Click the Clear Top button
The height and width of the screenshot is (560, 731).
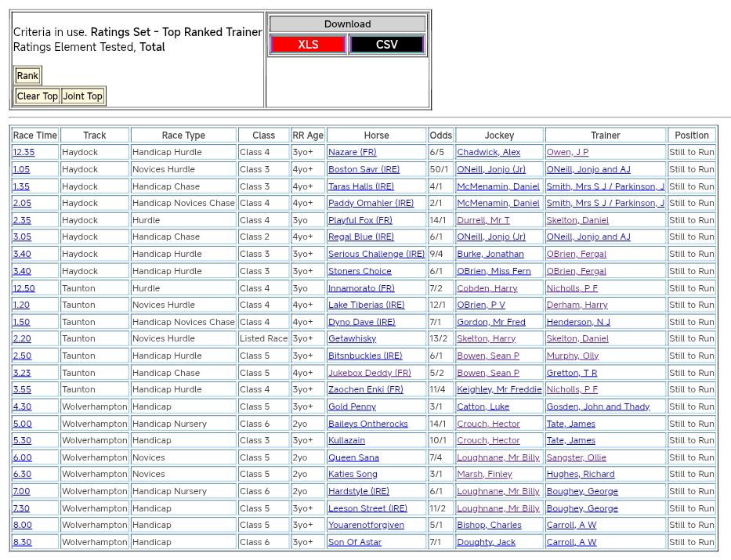point(38,96)
